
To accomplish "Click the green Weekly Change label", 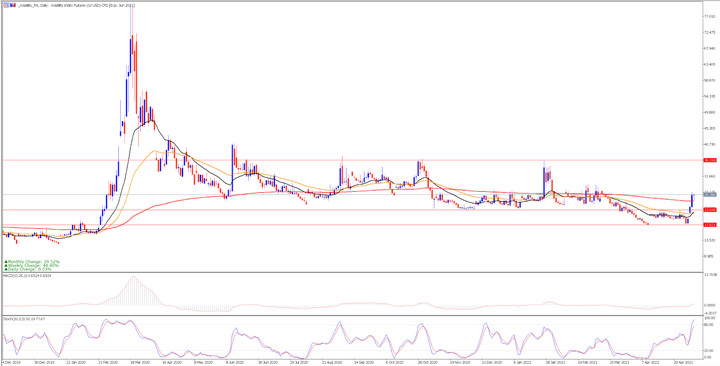I will tap(31, 265).
